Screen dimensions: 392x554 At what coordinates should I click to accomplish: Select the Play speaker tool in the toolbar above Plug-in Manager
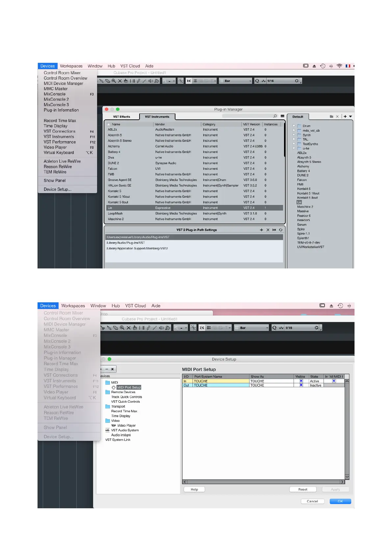click(150, 81)
